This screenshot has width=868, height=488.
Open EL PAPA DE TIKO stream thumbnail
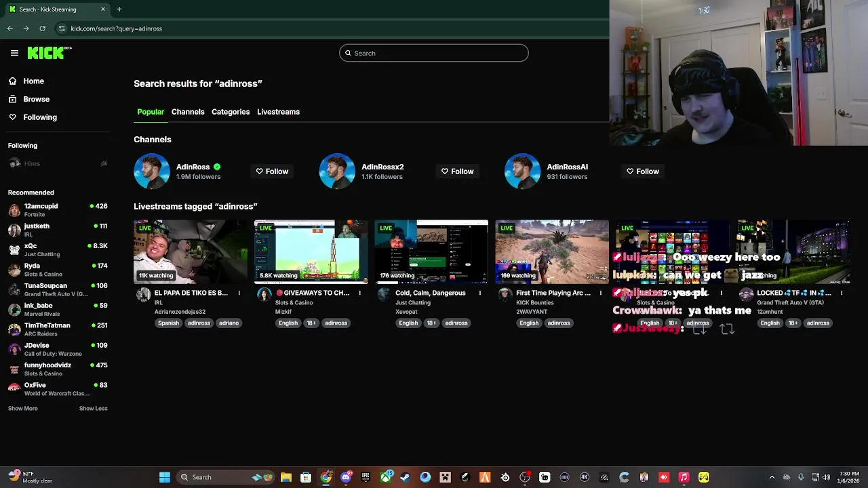point(191,251)
